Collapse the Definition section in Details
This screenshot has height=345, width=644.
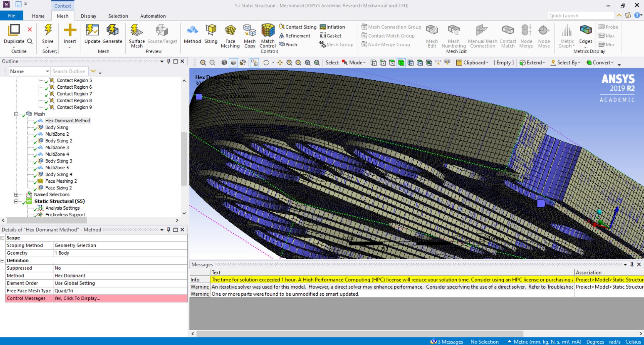click(2, 261)
